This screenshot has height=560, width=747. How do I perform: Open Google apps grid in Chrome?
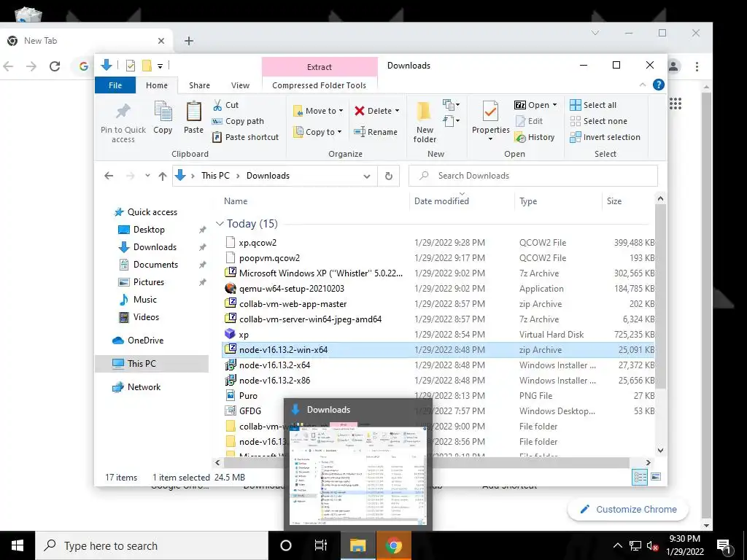click(x=676, y=104)
